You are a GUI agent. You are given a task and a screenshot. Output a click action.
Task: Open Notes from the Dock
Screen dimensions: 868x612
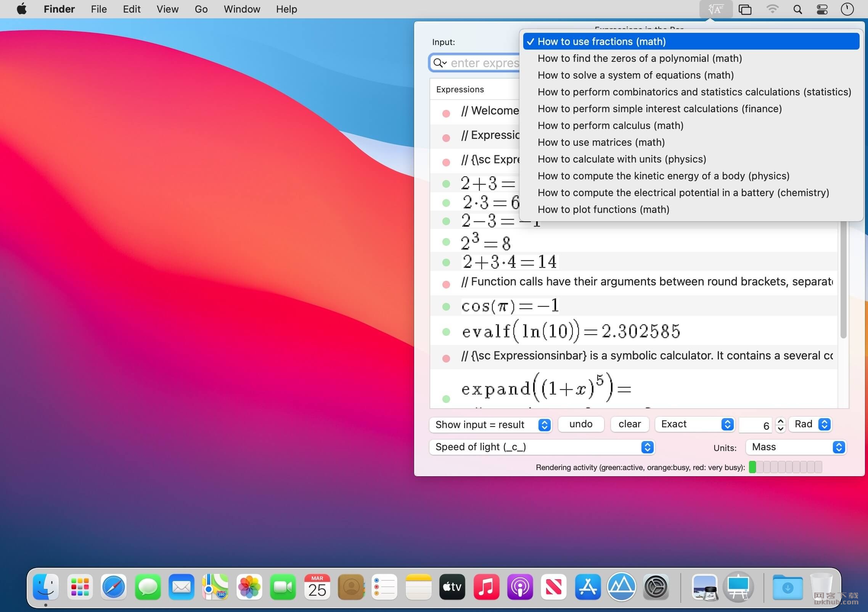(x=418, y=586)
